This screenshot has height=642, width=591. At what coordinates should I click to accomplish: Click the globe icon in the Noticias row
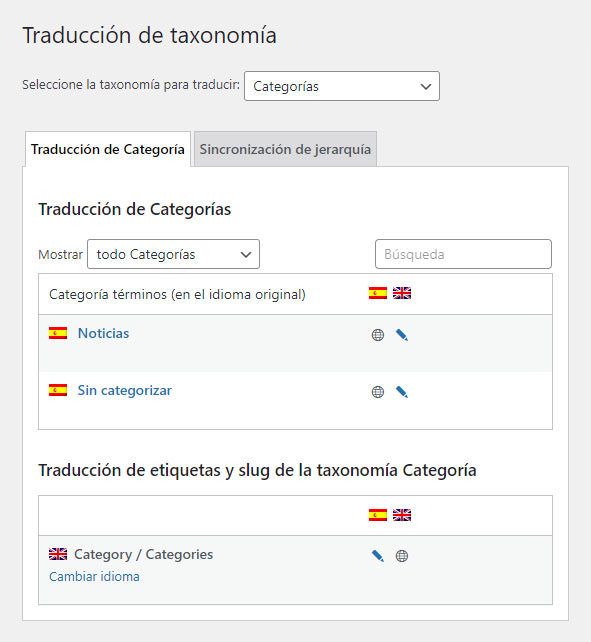[378, 335]
